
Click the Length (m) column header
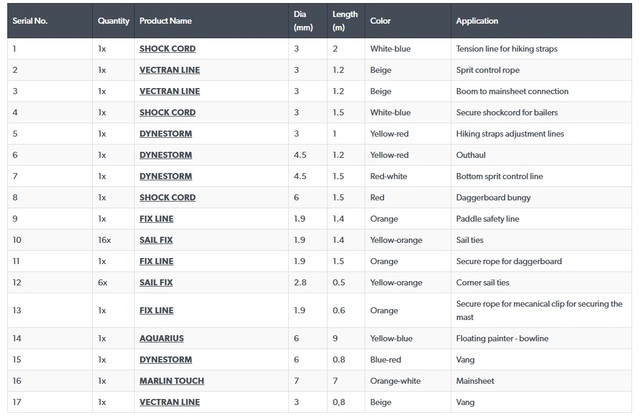[x=345, y=21]
